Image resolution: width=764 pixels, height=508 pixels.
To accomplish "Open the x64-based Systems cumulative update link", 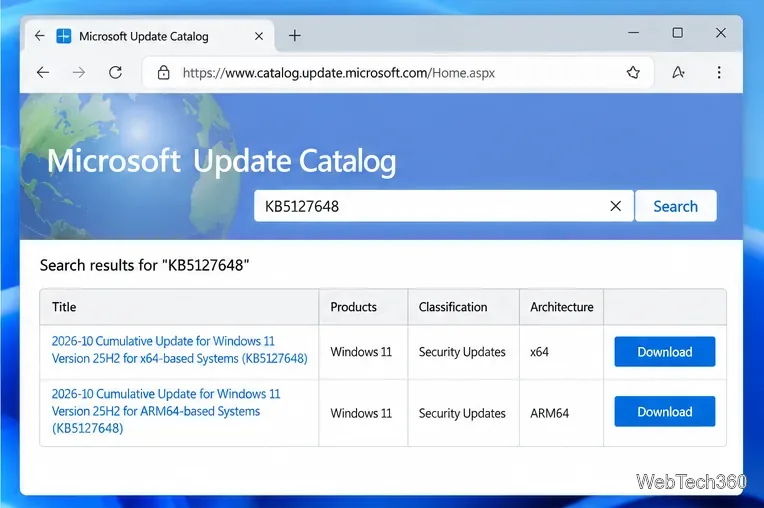I will tap(179, 350).
